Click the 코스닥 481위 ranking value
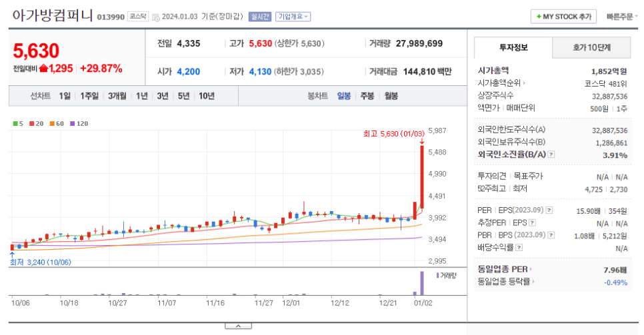This screenshot has height=335, width=644. tap(606, 84)
